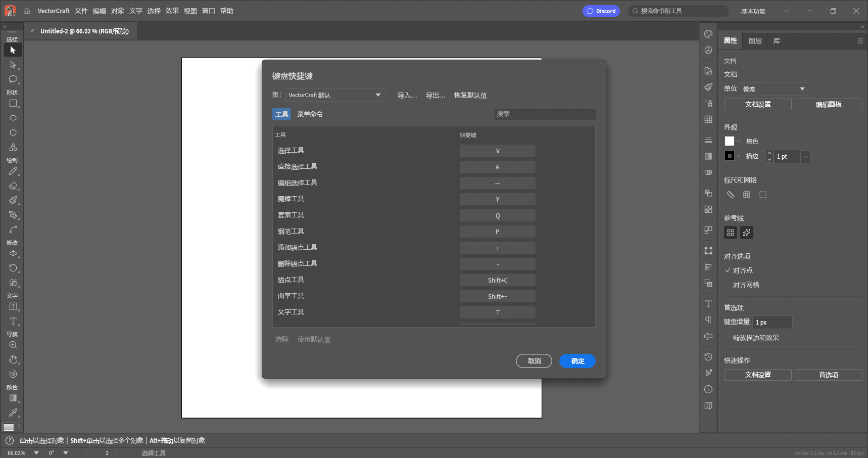Toggle the ruler display icon
This screenshot has height=458, width=868.
731,195
